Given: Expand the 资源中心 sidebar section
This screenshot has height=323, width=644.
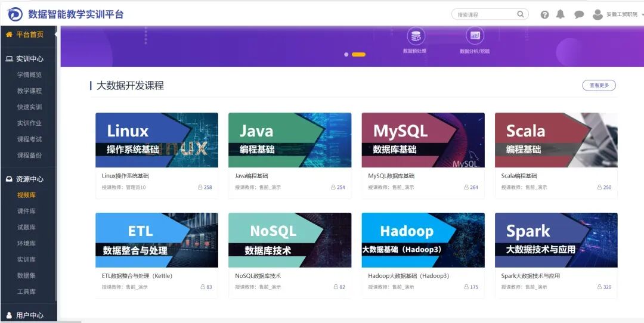Looking at the screenshot, I should [x=29, y=179].
